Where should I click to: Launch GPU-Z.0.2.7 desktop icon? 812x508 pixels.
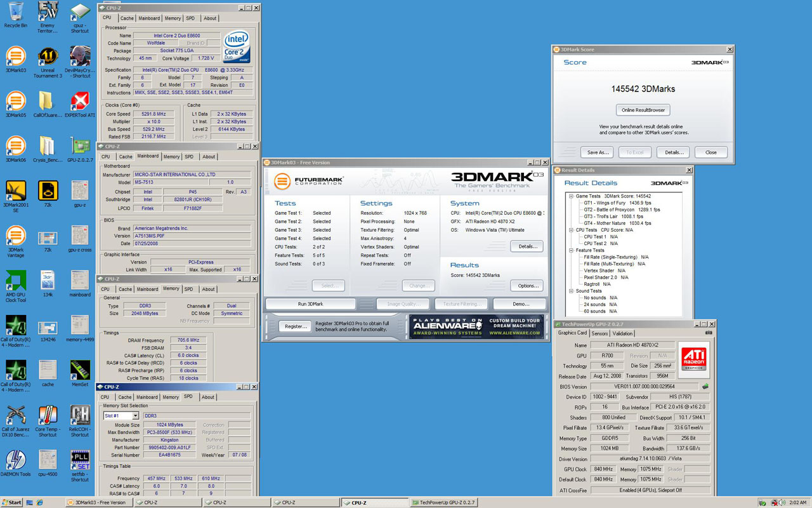coord(80,150)
